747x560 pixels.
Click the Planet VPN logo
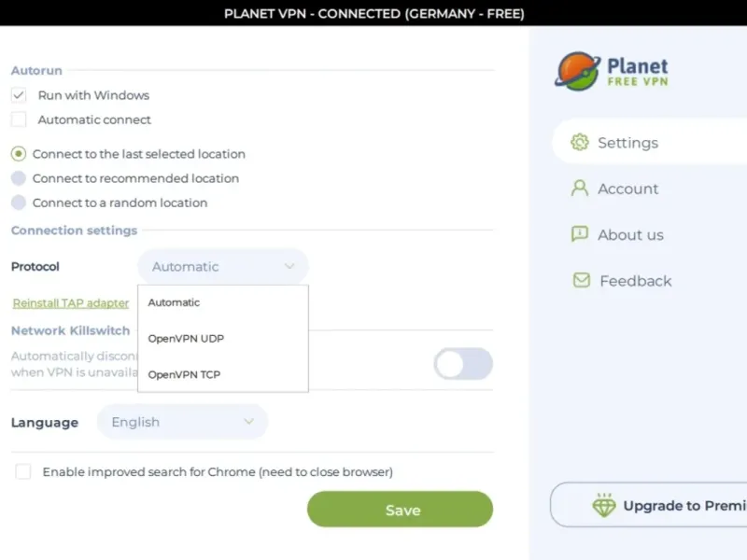612,71
